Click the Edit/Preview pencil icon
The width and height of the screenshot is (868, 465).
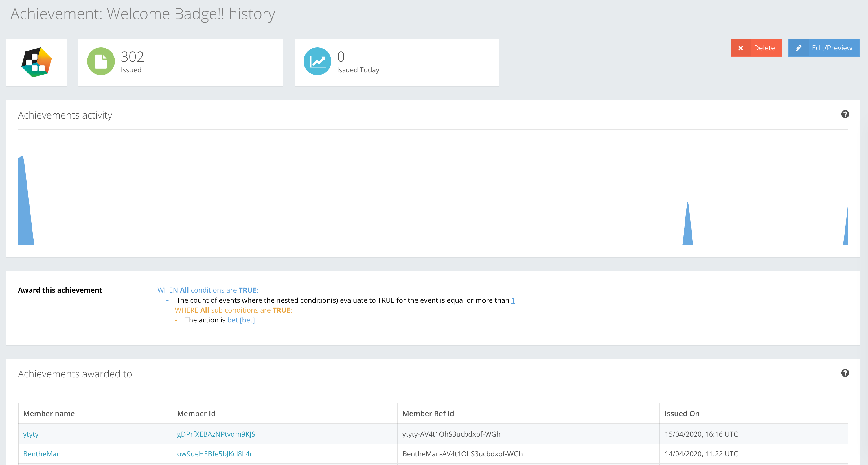point(798,48)
